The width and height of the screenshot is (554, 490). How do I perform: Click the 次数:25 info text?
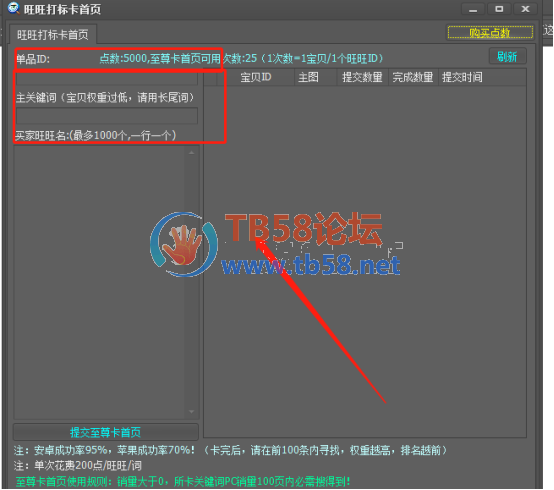[303, 58]
